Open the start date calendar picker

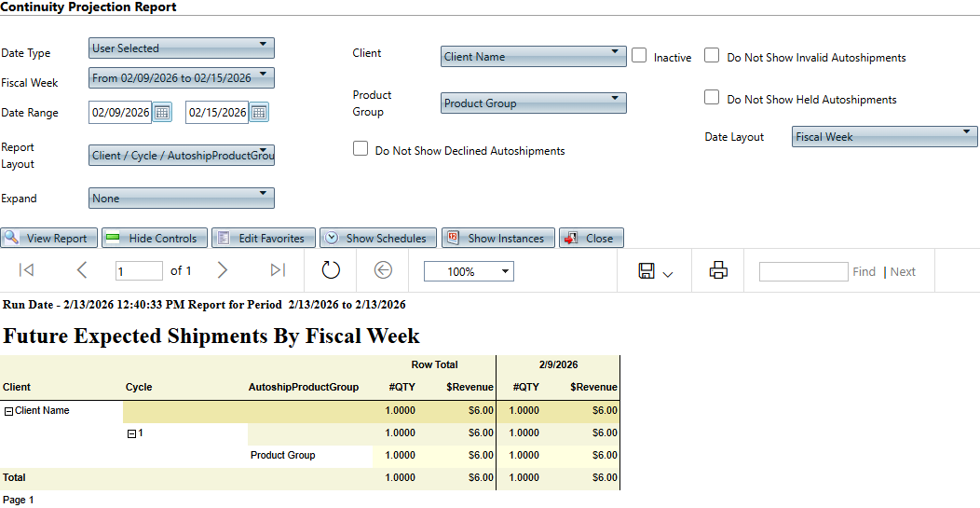click(162, 113)
